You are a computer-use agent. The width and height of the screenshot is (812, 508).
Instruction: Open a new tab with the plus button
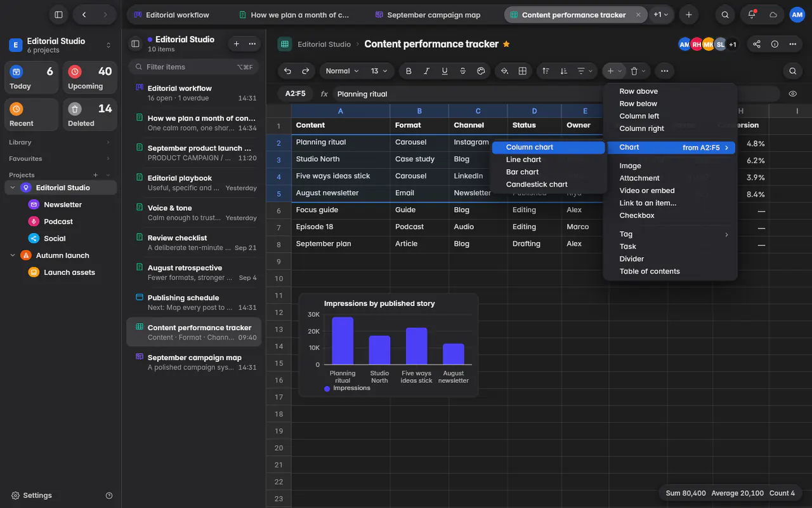pyautogui.click(x=688, y=15)
